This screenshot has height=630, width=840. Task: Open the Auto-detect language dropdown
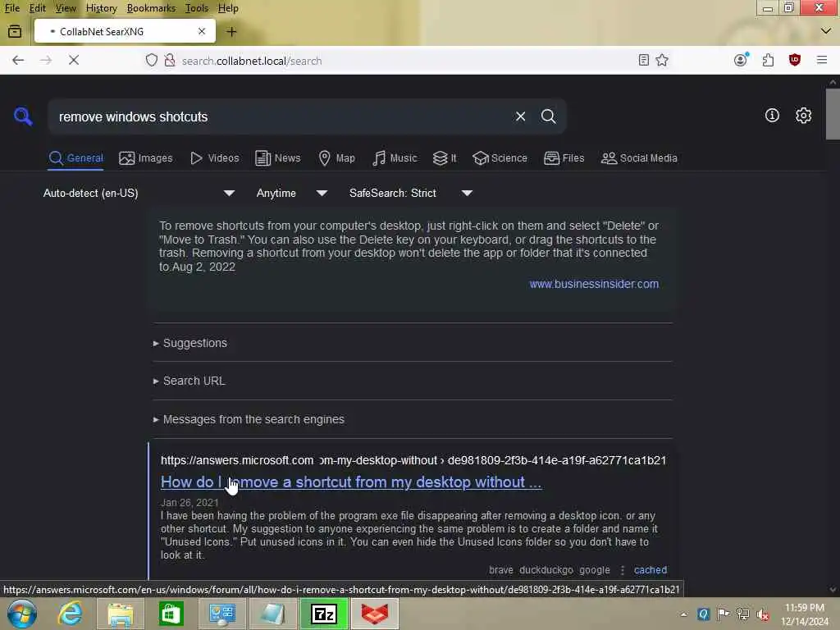coord(139,193)
